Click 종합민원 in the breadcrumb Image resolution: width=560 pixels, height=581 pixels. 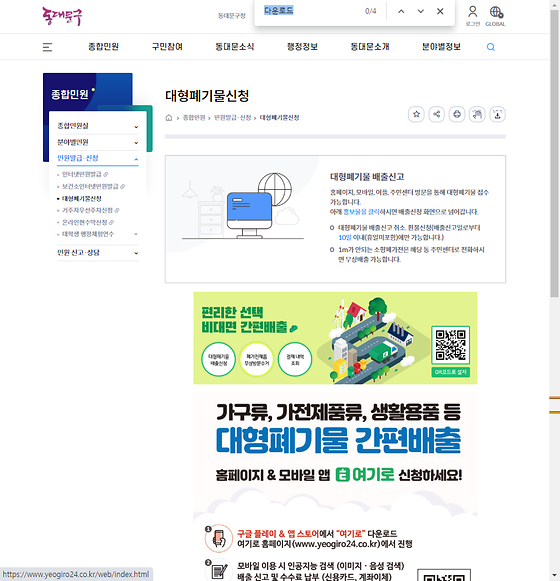[x=194, y=118]
